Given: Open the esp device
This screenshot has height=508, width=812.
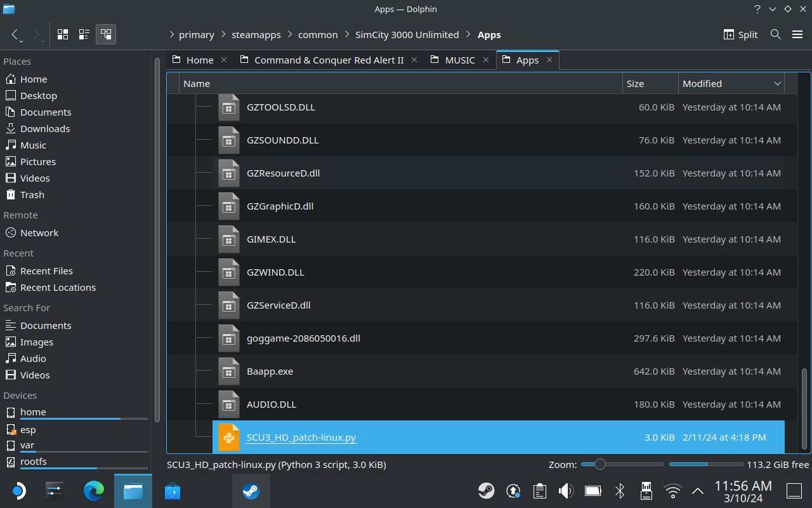Looking at the screenshot, I should click(28, 429).
